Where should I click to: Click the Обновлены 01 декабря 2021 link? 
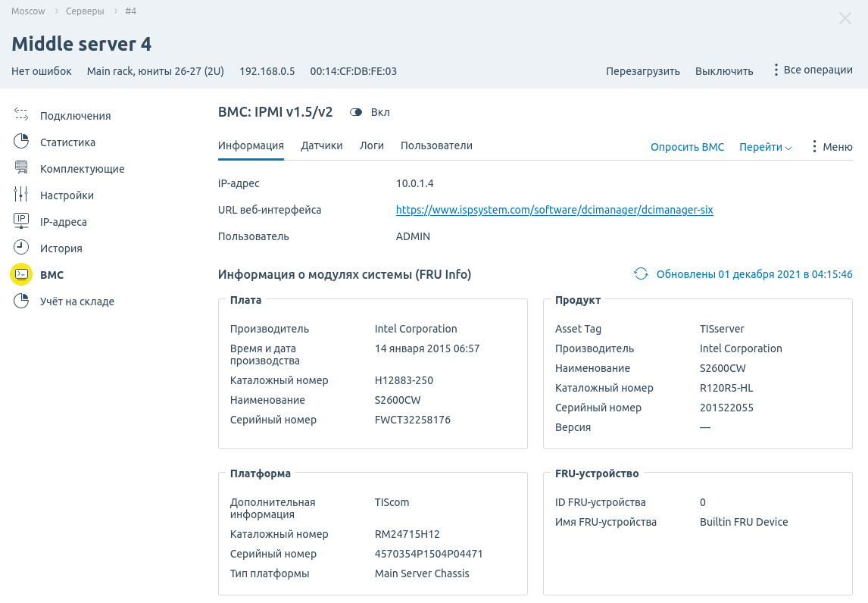(x=754, y=275)
